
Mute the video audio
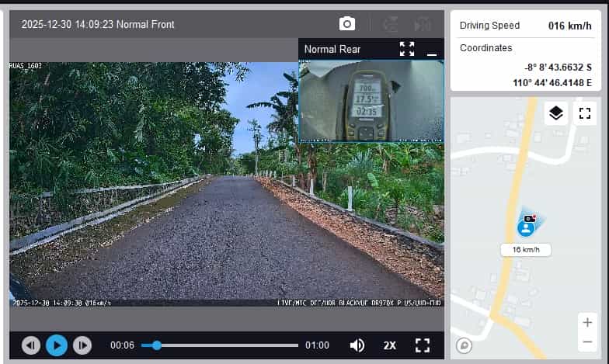click(357, 345)
